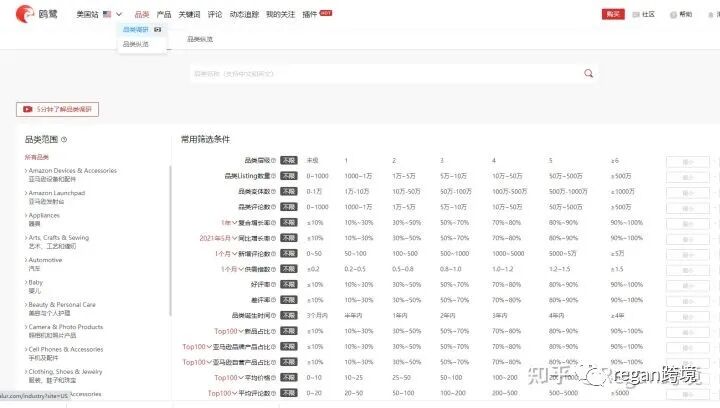
Task: Select 不限 in the 平均价格 row
Action: point(289,378)
